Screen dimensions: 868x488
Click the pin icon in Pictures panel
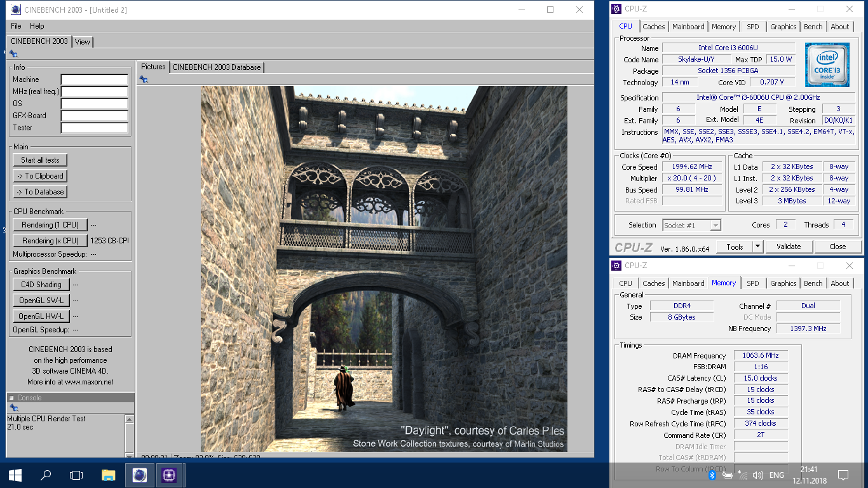[x=144, y=79]
